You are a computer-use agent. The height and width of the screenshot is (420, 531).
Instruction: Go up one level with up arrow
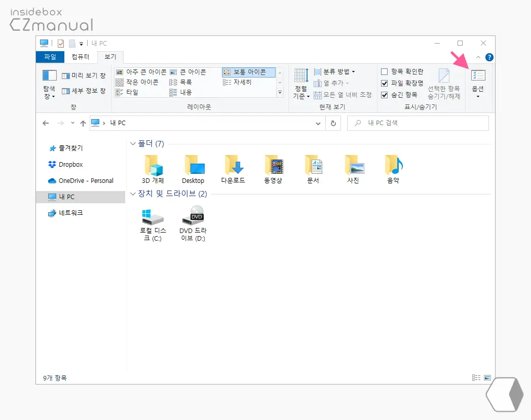(83, 123)
